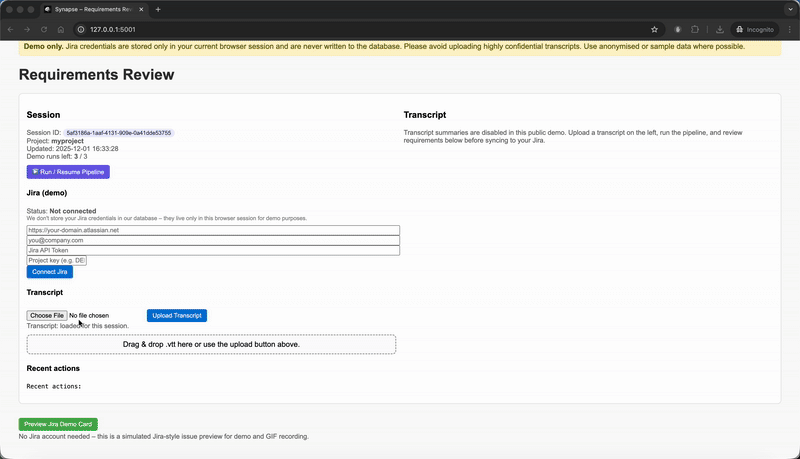Expand the tab search chevron
The height and width of the screenshot is (459, 800).
coord(790,9)
